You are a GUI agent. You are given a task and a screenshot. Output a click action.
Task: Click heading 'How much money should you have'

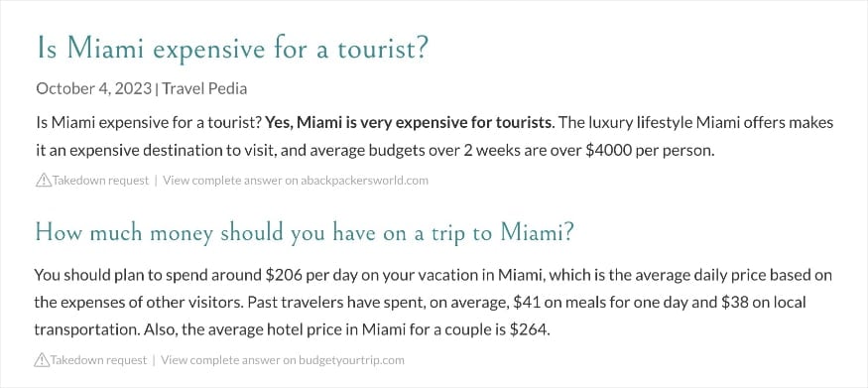pos(304,233)
